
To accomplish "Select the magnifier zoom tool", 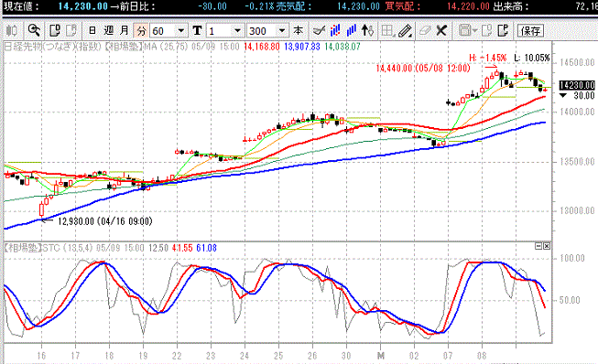I will tap(34, 30).
